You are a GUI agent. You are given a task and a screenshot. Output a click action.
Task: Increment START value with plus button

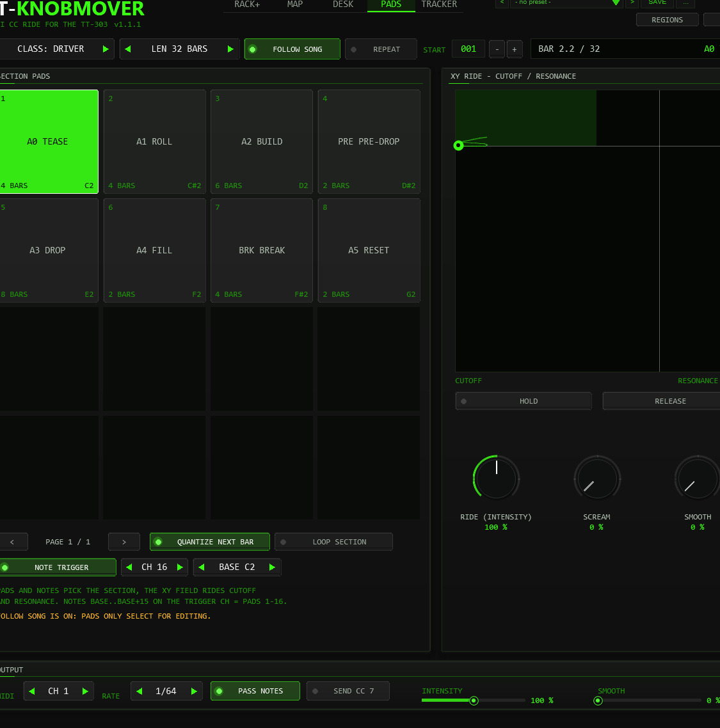pos(514,49)
